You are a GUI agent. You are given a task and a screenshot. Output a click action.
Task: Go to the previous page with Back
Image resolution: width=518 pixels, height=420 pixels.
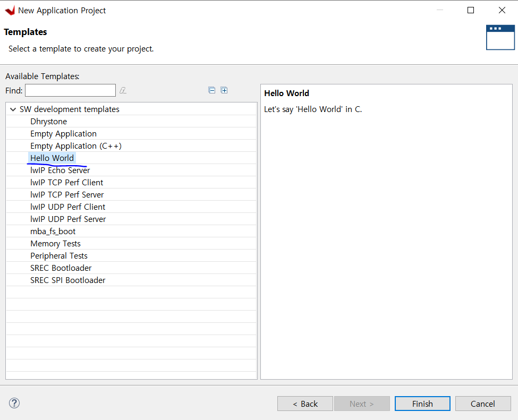pyautogui.click(x=305, y=404)
